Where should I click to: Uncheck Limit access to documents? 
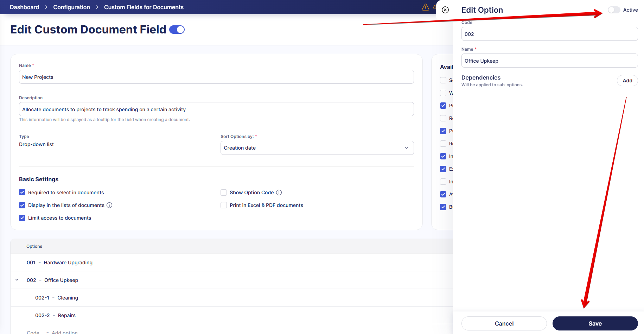click(x=22, y=218)
